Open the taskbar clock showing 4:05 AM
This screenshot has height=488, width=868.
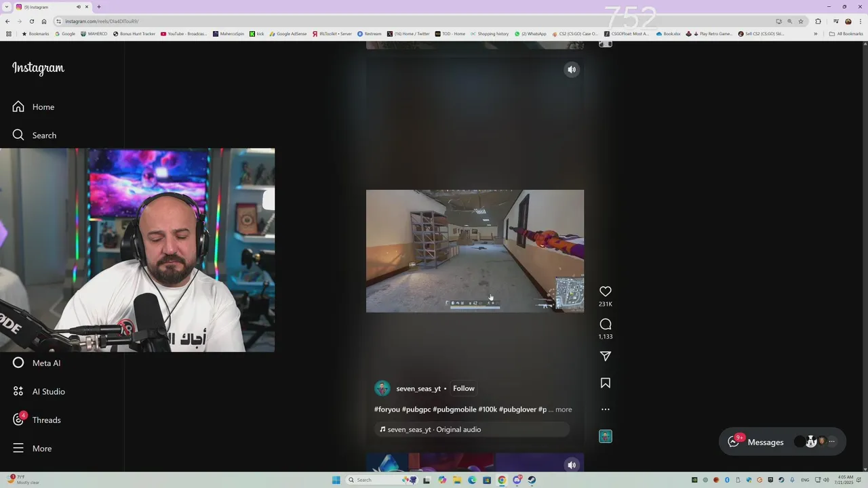[846, 480]
